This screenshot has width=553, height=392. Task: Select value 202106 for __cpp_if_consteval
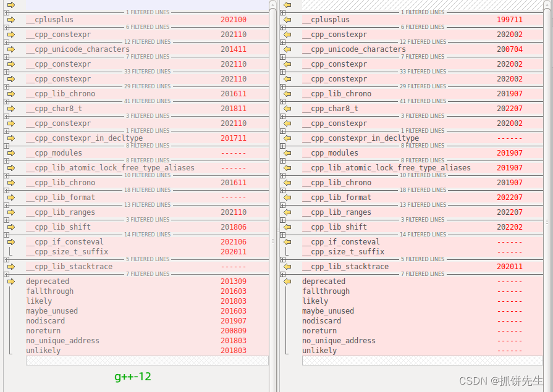pyautogui.click(x=234, y=242)
